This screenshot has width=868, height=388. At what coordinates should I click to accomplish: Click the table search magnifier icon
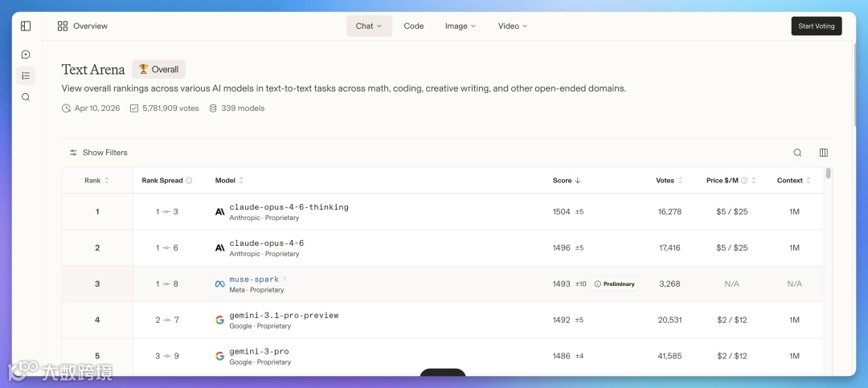click(x=798, y=153)
